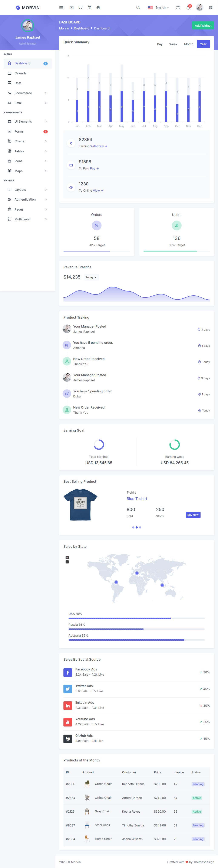218x868 pixels.
Task: Click the eye icon next to 1230
Action: click(x=71, y=187)
